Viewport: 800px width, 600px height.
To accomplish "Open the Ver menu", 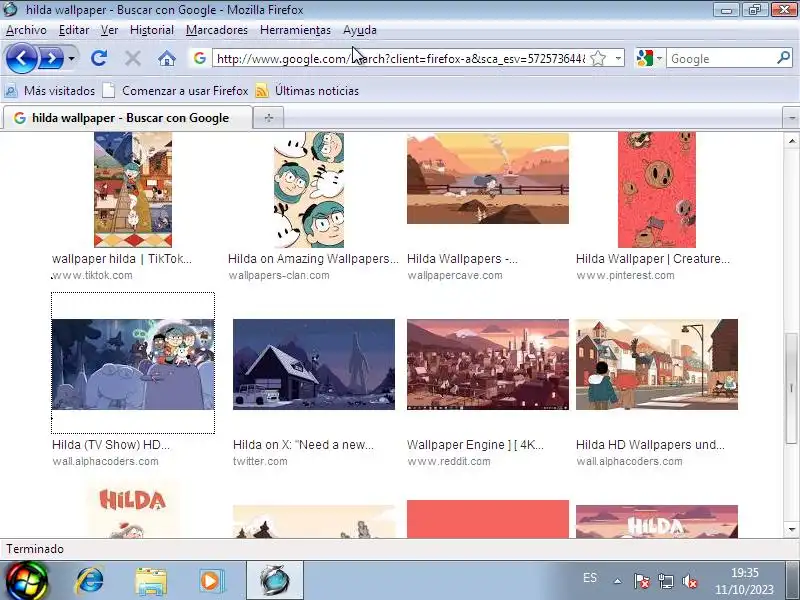I will (x=109, y=30).
